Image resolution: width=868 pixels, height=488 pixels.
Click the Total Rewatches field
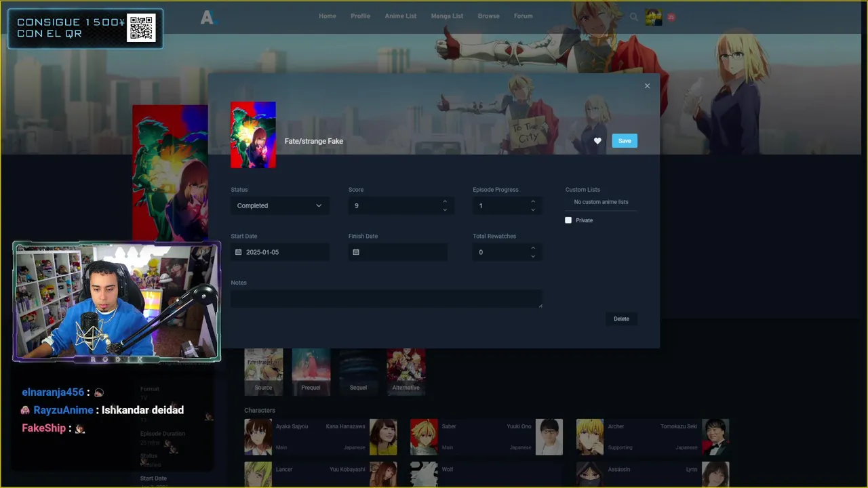[507, 252]
